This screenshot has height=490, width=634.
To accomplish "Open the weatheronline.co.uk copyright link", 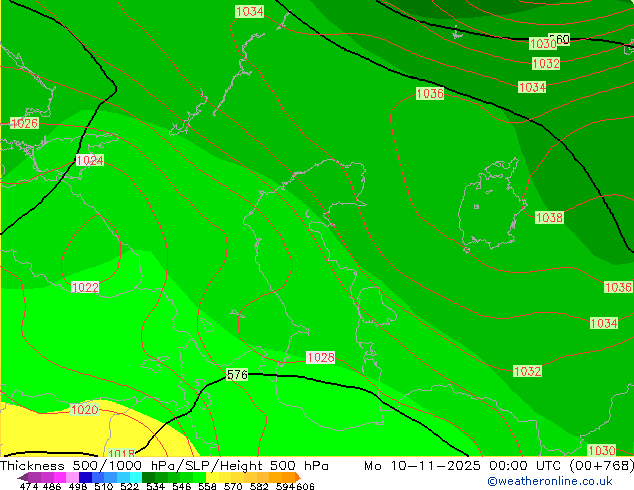I will tap(549, 481).
